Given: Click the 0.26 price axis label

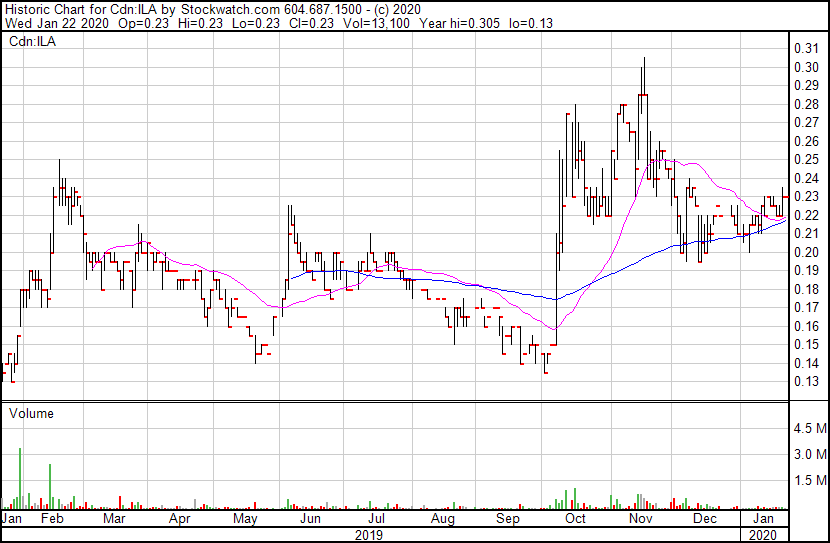Looking at the screenshot, I should (x=806, y=141).
